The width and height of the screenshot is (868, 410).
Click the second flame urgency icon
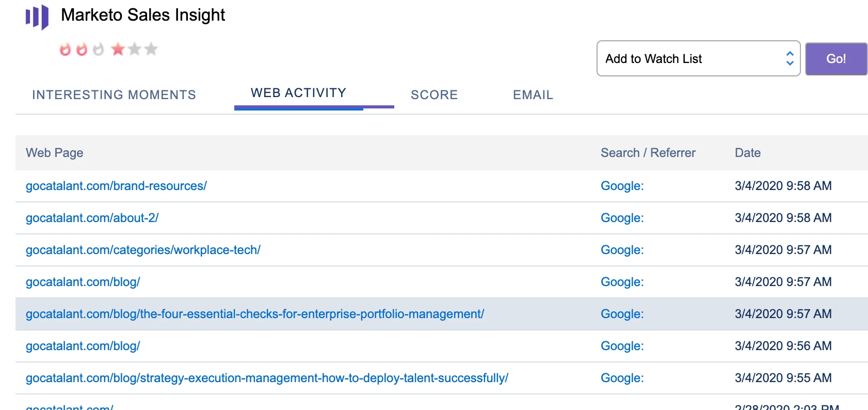pyautogui.click(x=82, y=49)
